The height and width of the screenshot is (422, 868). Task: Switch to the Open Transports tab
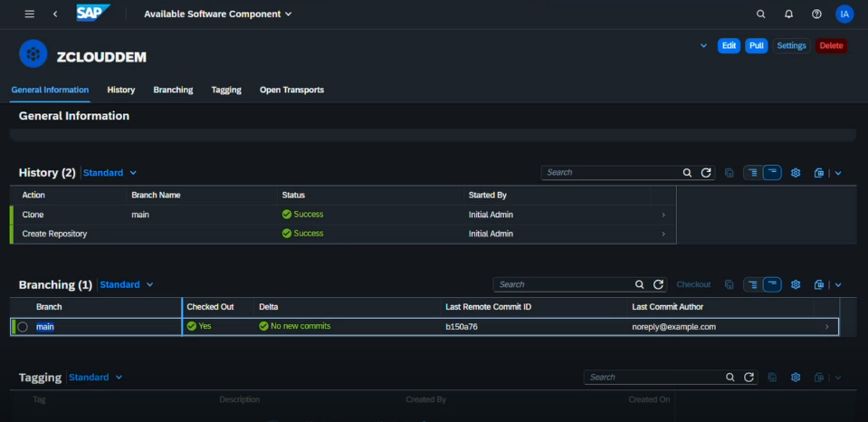click(x=291, y=90)
